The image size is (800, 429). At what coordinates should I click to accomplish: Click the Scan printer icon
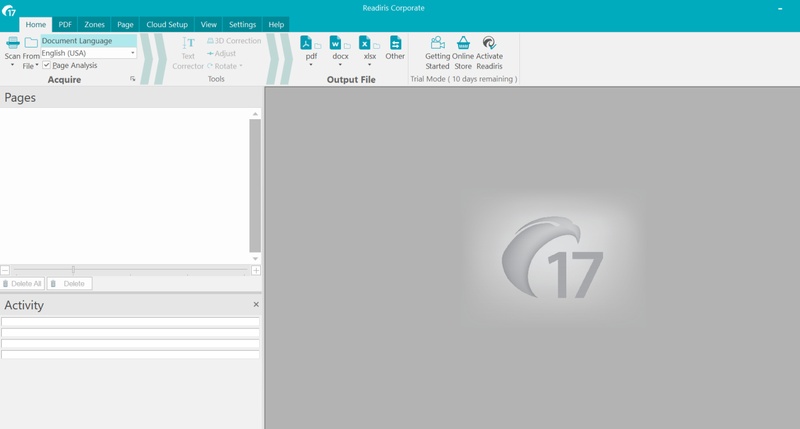13,43
